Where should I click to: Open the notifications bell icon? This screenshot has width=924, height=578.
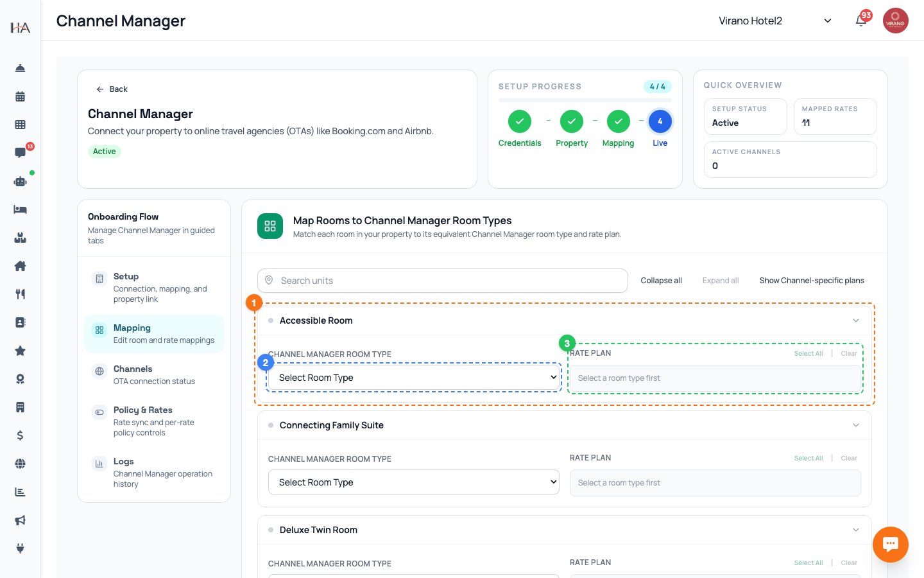(861, 21)
